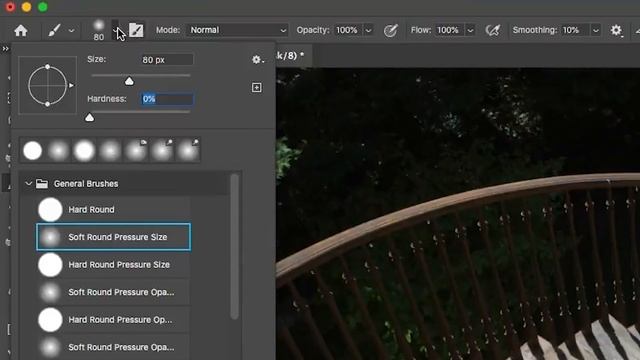Enable airbrush-style build-up icon

pyautogui.click(x=493, y=30)
